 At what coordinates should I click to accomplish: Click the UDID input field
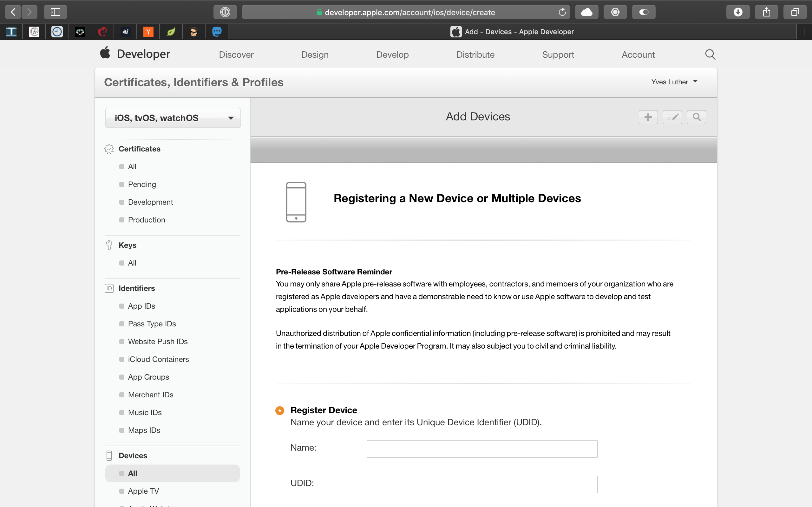click(x=481, y=484)
